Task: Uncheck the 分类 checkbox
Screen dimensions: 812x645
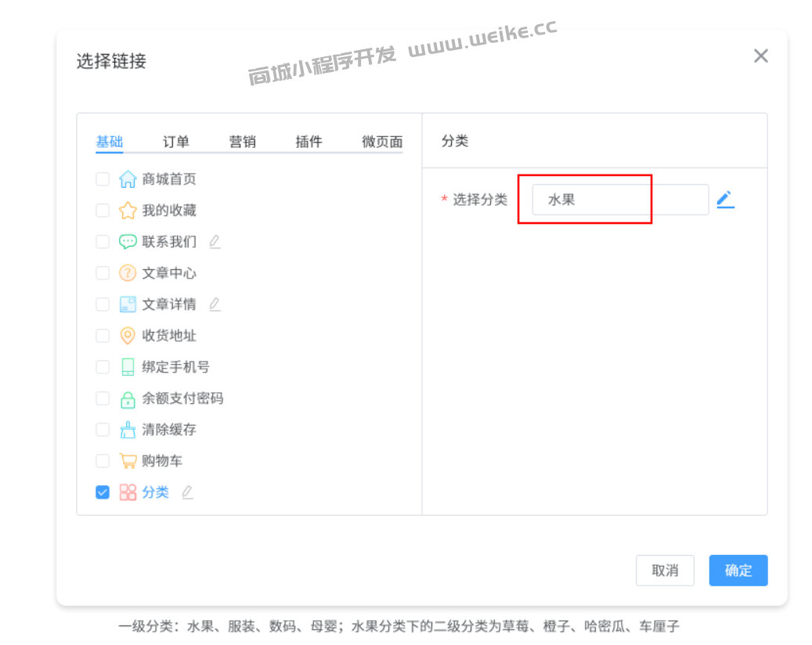Action: tap(103, 492)
